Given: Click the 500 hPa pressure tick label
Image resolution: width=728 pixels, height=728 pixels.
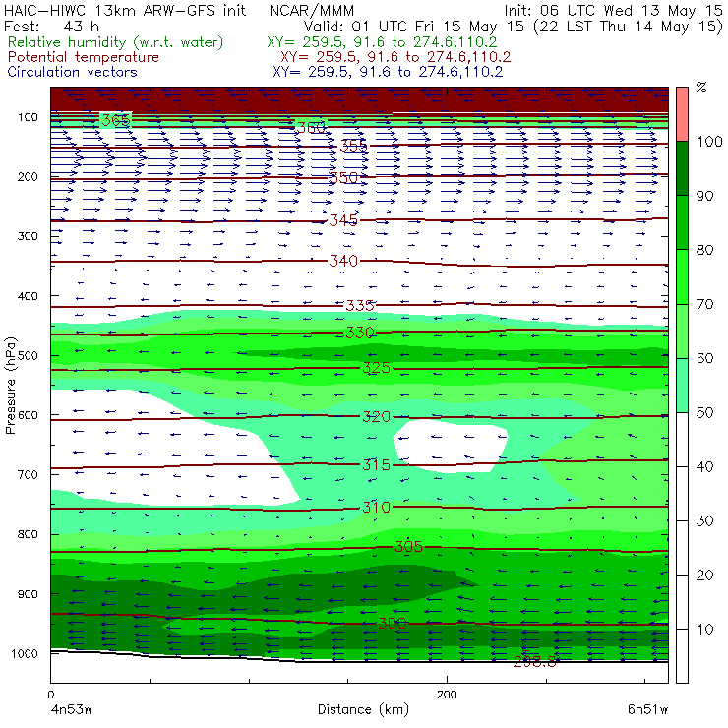Looking at the screenshot, I should coord(28,355).
